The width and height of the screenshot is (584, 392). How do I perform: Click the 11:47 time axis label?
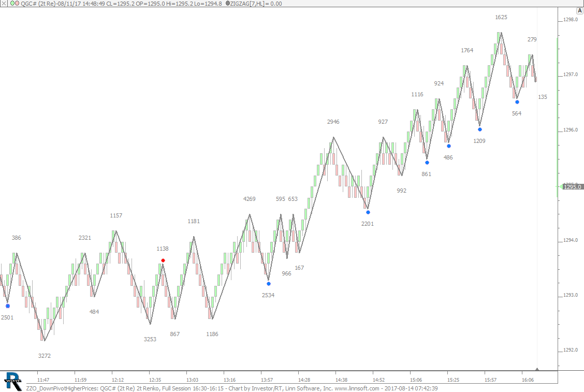click(43, 380)
